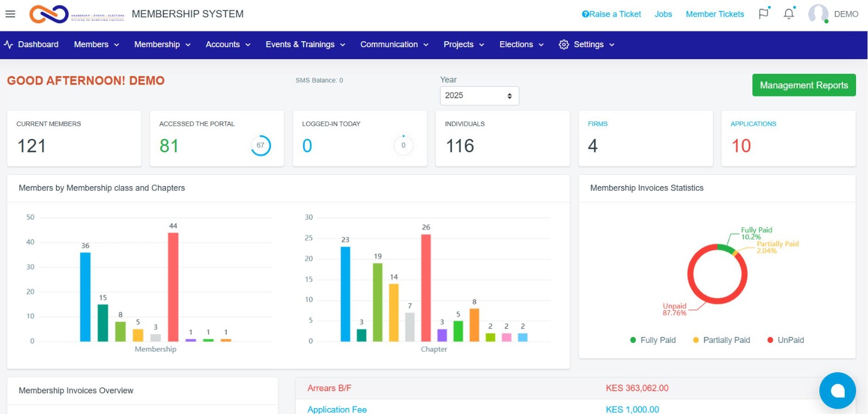Click the bell alerts icon
The image size is (868, 414).
click(x=789, y=14)
